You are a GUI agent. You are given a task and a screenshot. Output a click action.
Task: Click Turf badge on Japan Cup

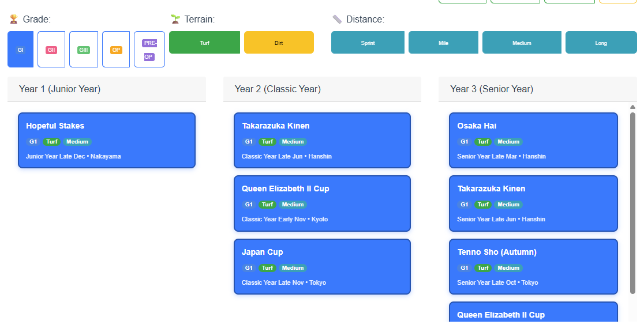point(267,268)
